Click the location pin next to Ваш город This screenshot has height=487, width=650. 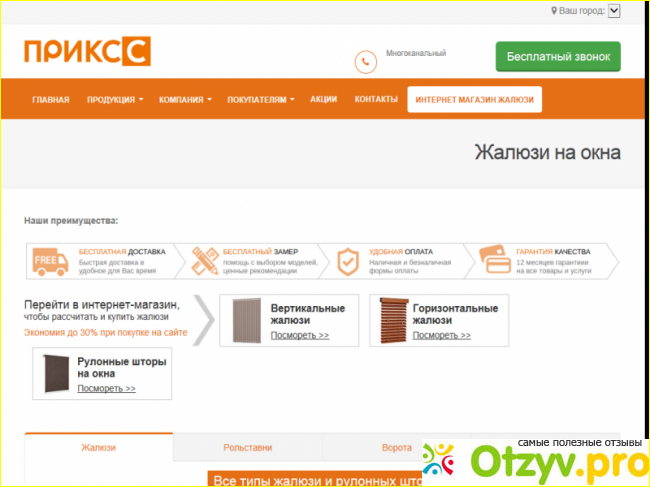click(x=554, y=10)
